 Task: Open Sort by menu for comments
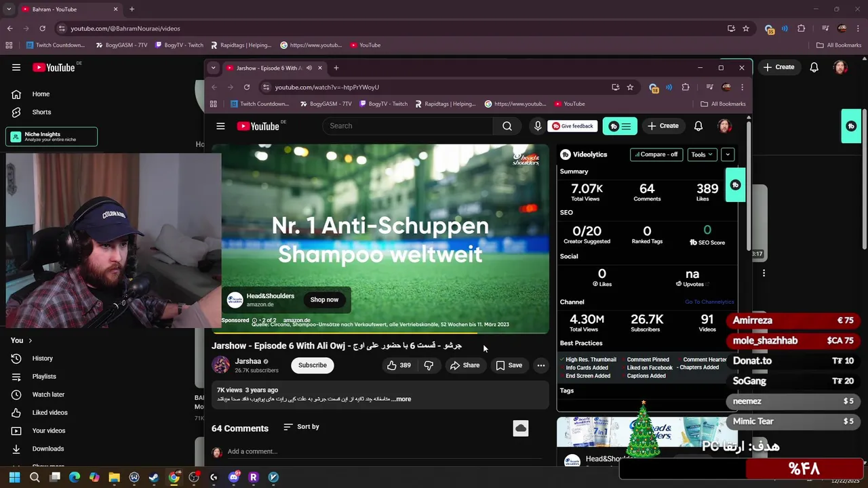(x=301, y=427)
